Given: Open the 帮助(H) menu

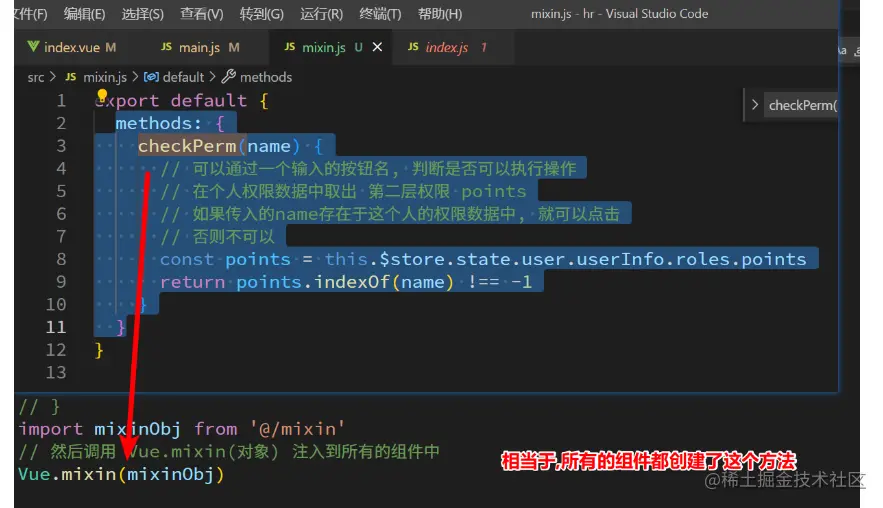Looking at the screenshot, I should point(440,14).
